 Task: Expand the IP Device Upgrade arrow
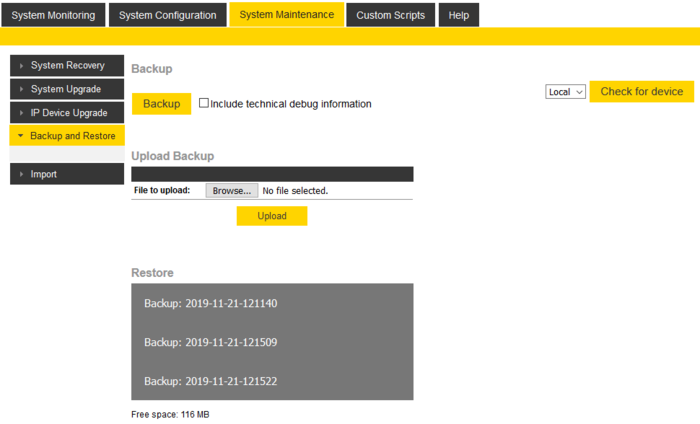click(21, 113)
